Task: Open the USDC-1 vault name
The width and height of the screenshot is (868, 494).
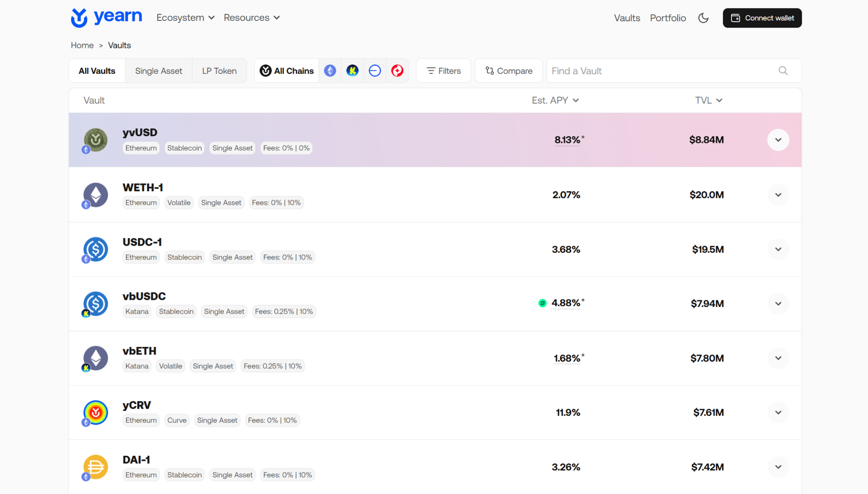Action: click(x=142, y=242)
